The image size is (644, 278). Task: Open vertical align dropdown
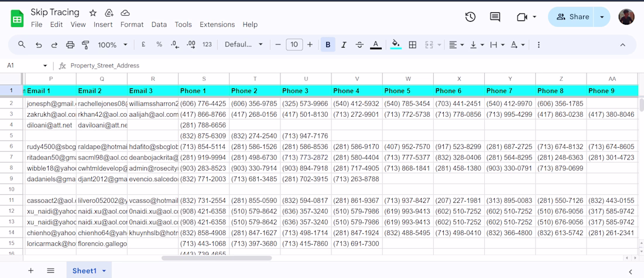(477, 45)
